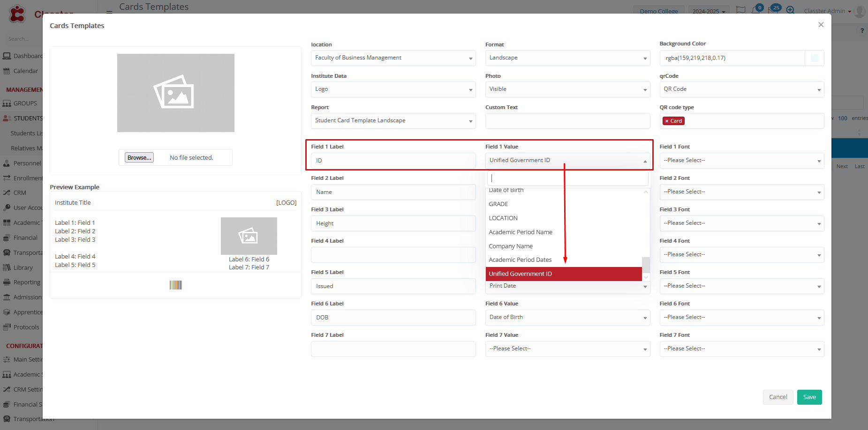This screenshot has height=430, width=868.
Task: Expand the Format Landscape dropdown
Action: point(567,58)
